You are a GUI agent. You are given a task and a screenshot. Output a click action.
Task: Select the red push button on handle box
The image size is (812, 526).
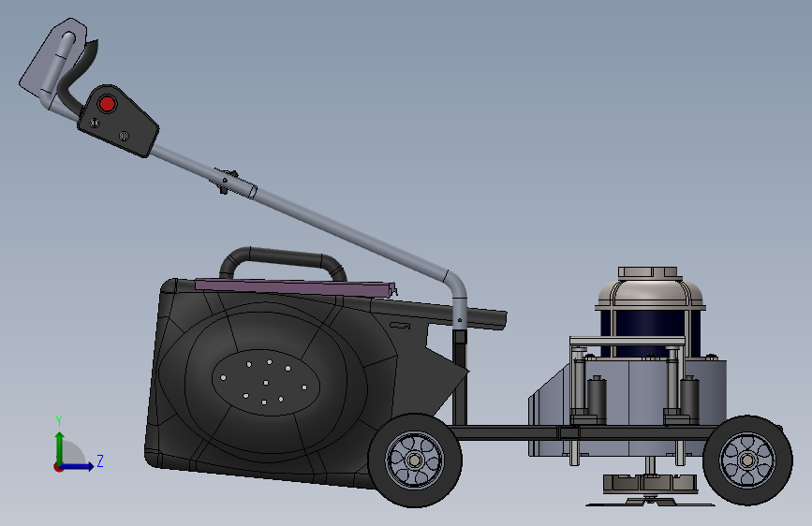click(107, 104)
